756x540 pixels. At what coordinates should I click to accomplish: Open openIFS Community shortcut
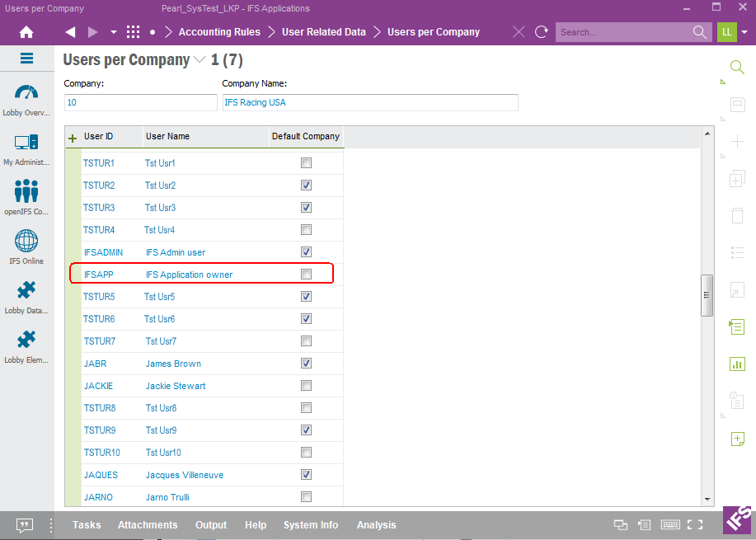[x=26, y=197]
